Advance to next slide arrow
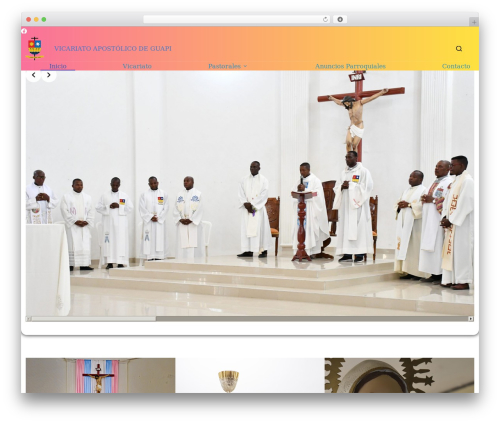 pyautogui.click(x=49, y=75)
